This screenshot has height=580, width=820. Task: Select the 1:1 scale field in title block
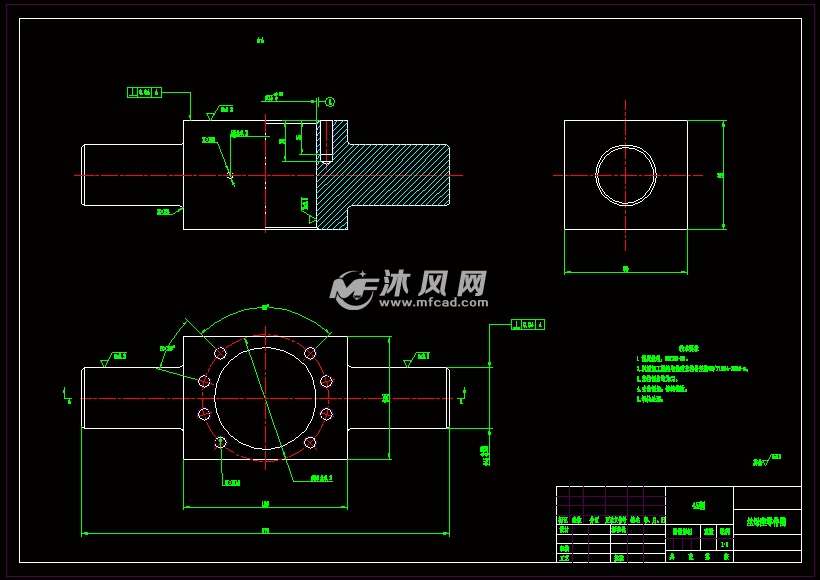tap(722, 543)
